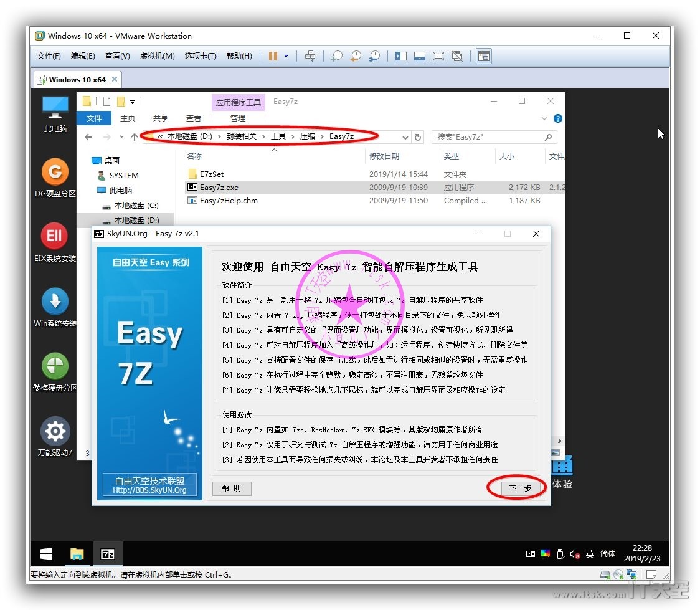Click 封装相关 in the address path
This screenshot has height=610, width=700.
point(241,136)
